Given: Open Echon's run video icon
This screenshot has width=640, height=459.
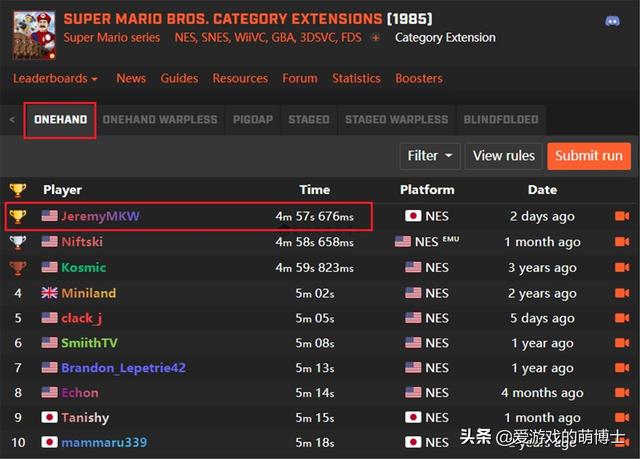Looking at the screenshot, I should pyautogui.click(x=622, y=392).
